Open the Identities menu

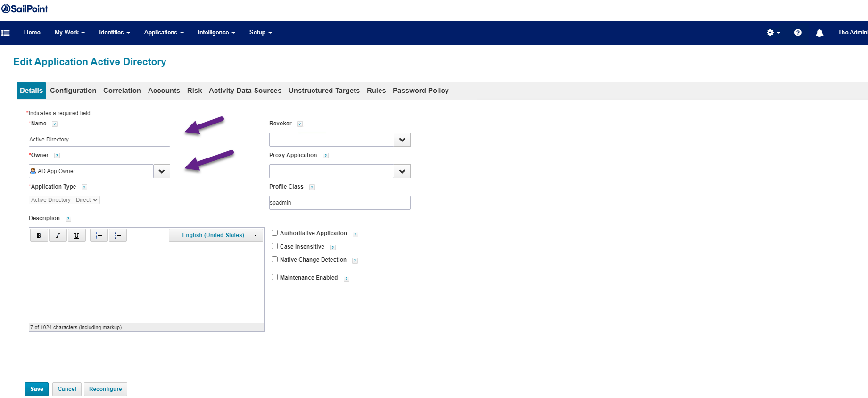pyautogui.click(x=115, y=33)
